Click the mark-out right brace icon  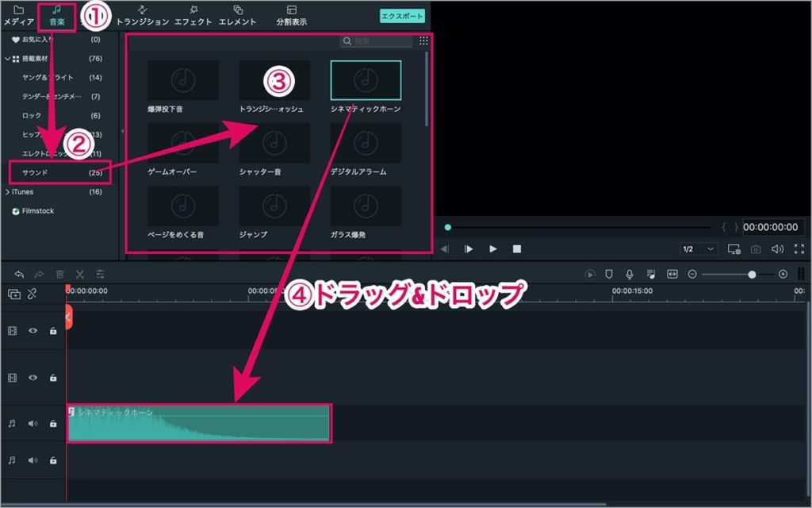736,227
